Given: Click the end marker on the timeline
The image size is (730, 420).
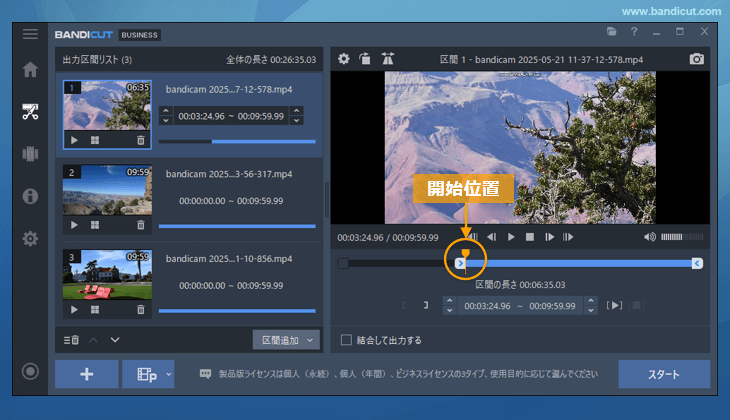Looking at the screenshot, I should point(697,263).
